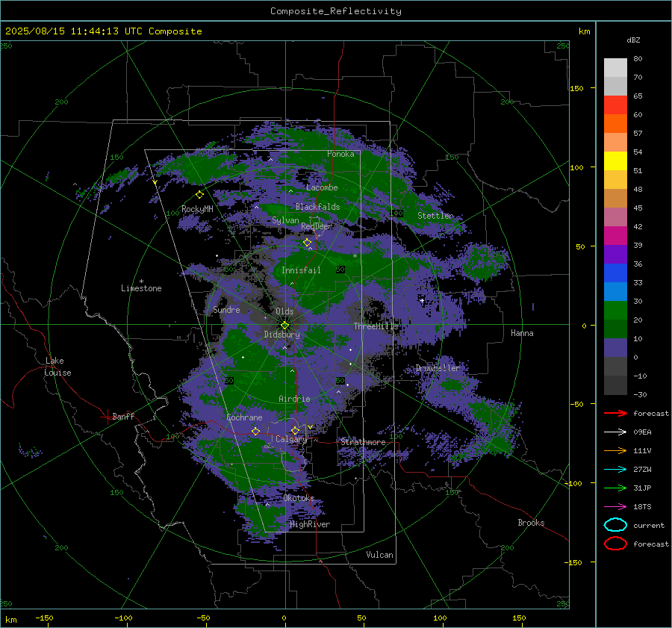Screen dimensions: 672x628
Task: Click the red 65 dBZ color swatch
Action: tap(615, 105)
